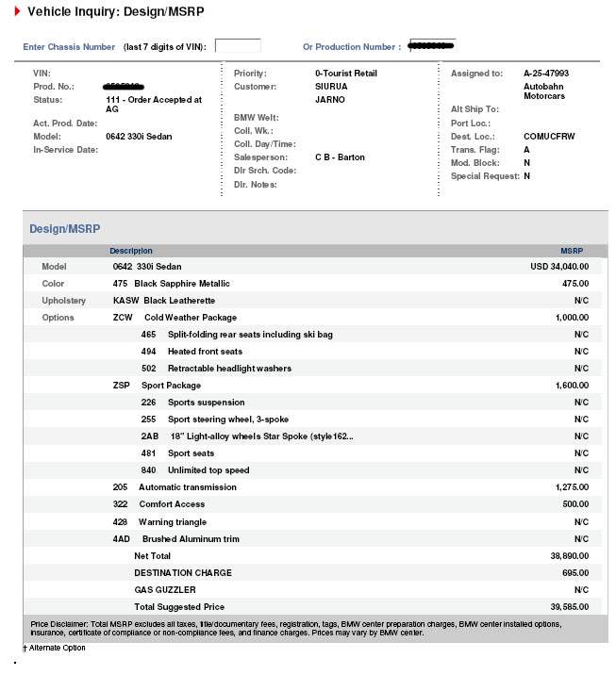This screenshot has height=675, width=616.
Task: Click the 'DESTINATION CHARGE' label
Action: tap(183, 573)
